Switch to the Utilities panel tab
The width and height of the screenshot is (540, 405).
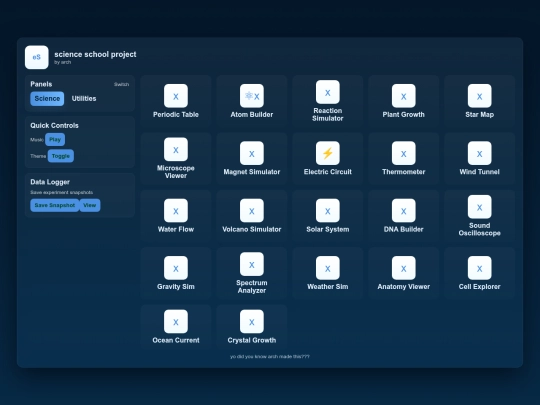84,98
